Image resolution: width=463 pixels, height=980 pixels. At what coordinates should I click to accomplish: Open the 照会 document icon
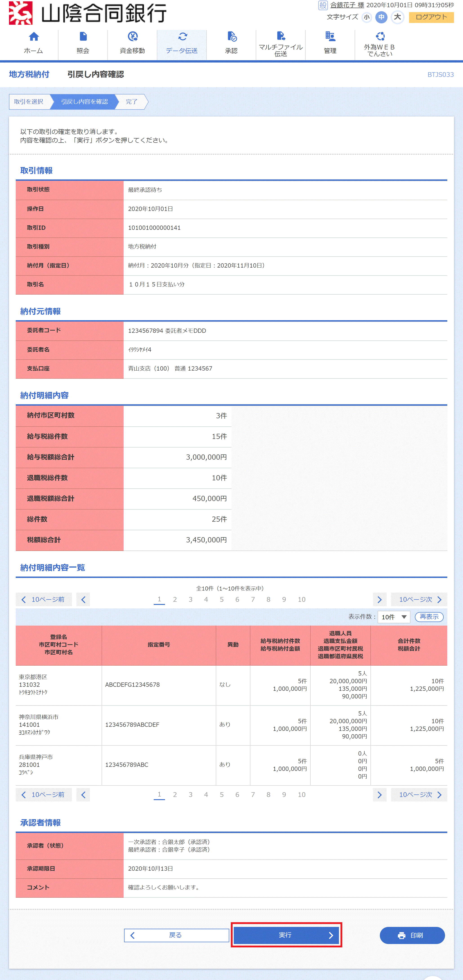(x=83, y=36)
